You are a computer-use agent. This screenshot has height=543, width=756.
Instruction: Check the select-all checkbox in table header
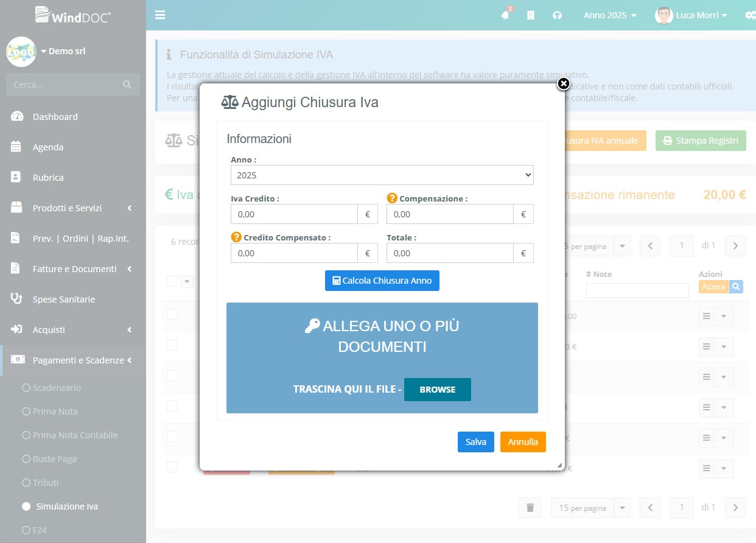(x=172, y=281)
